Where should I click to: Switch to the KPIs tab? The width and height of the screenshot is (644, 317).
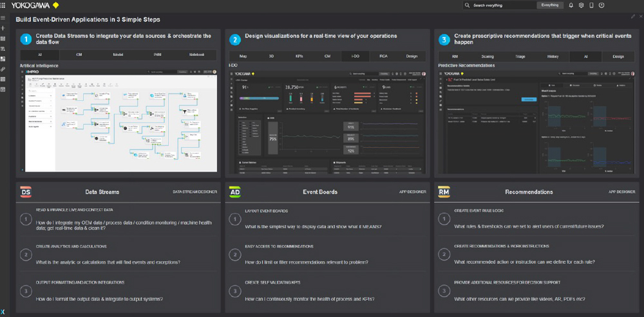[x=299, y=56]
